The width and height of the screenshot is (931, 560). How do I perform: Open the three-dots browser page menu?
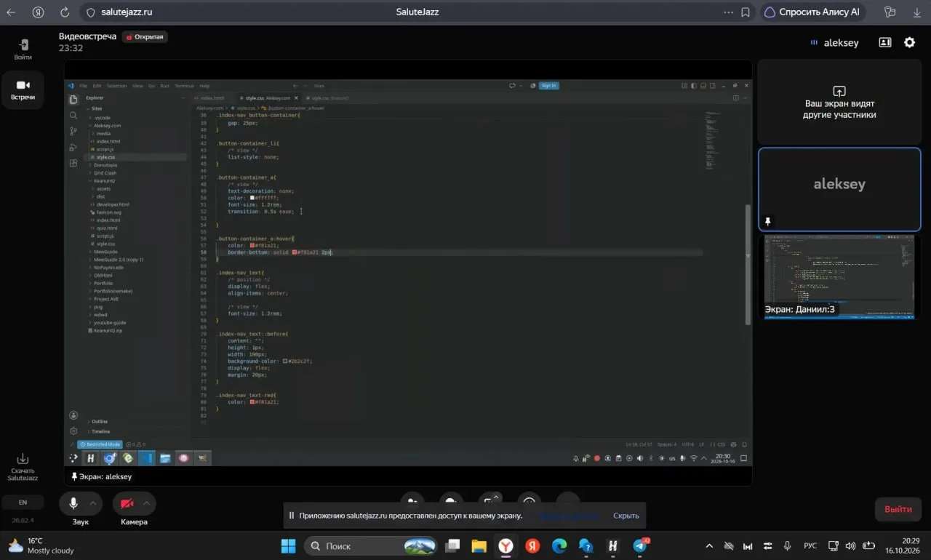coord(729,12)
